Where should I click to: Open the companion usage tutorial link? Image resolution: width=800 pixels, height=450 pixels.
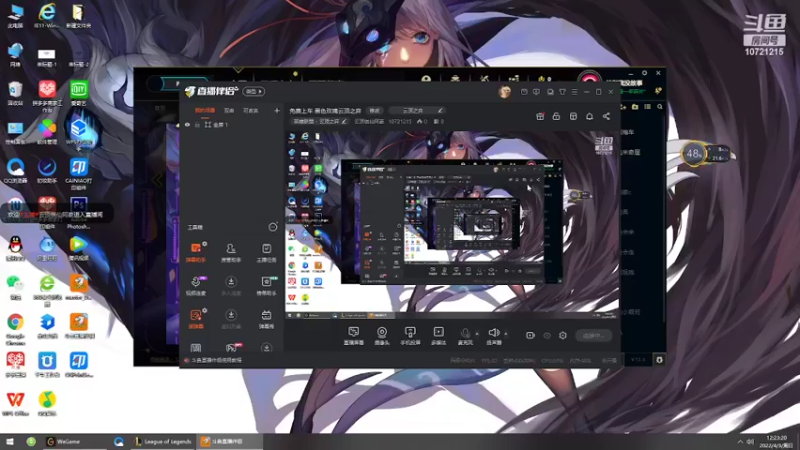pyautogui.click(x=217, y=360)
